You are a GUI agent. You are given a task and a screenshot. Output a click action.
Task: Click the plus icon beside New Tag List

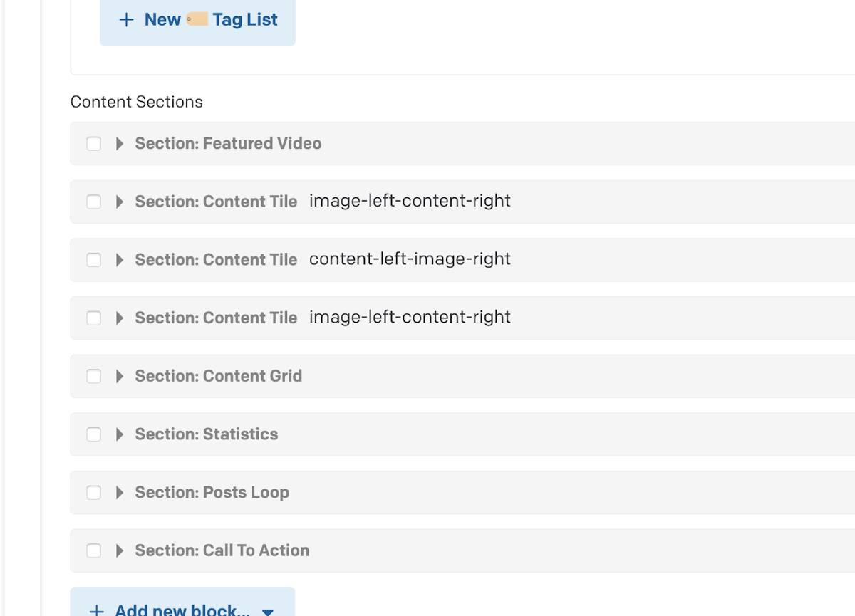pyautogui.click(x=126, y=20)
